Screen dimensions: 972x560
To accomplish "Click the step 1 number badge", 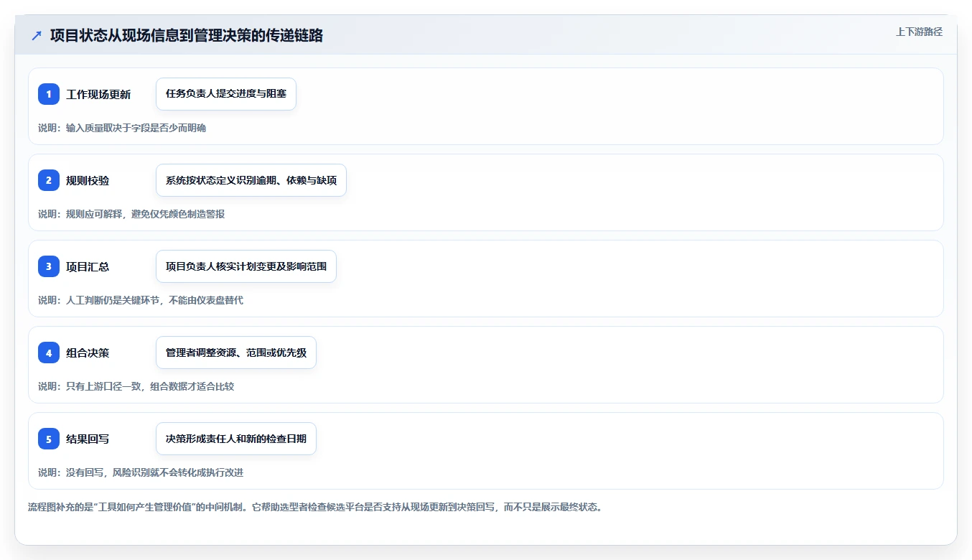I will click(x=49, y=94).
